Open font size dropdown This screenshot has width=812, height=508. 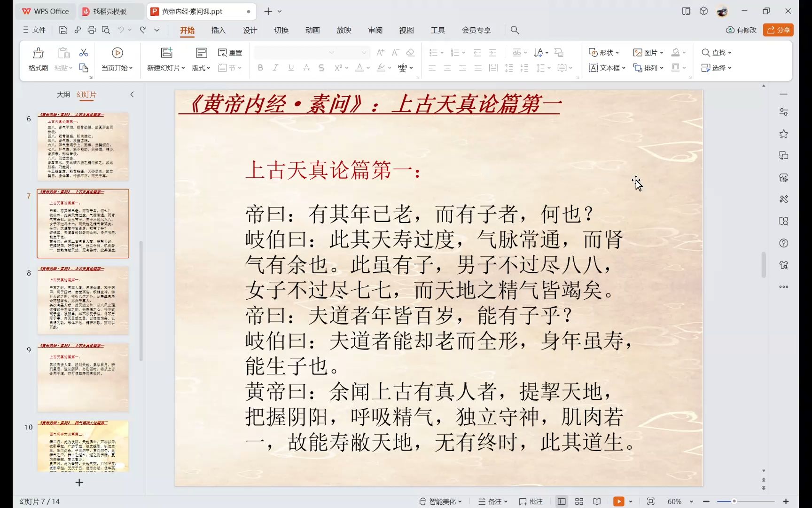(364, 52)
